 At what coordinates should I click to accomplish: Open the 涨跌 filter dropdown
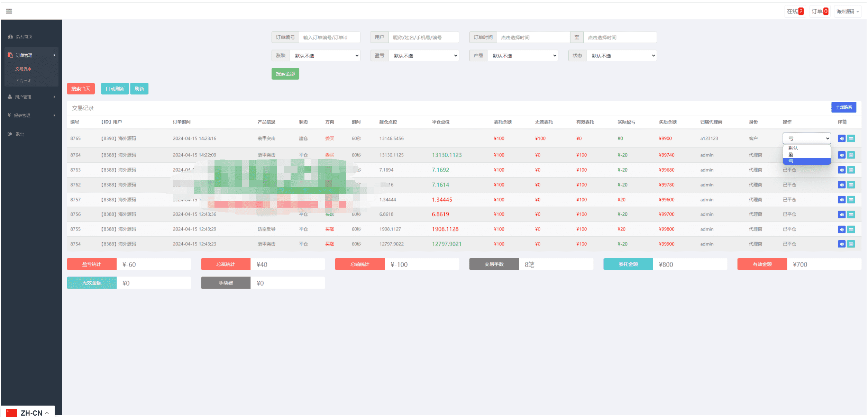(325, 56)
